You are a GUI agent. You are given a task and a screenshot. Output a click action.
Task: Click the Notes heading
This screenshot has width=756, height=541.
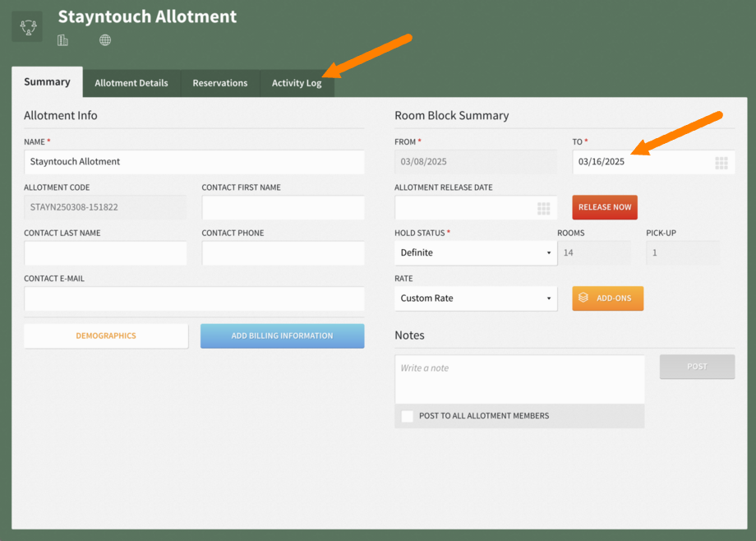(x=409, y=335)
